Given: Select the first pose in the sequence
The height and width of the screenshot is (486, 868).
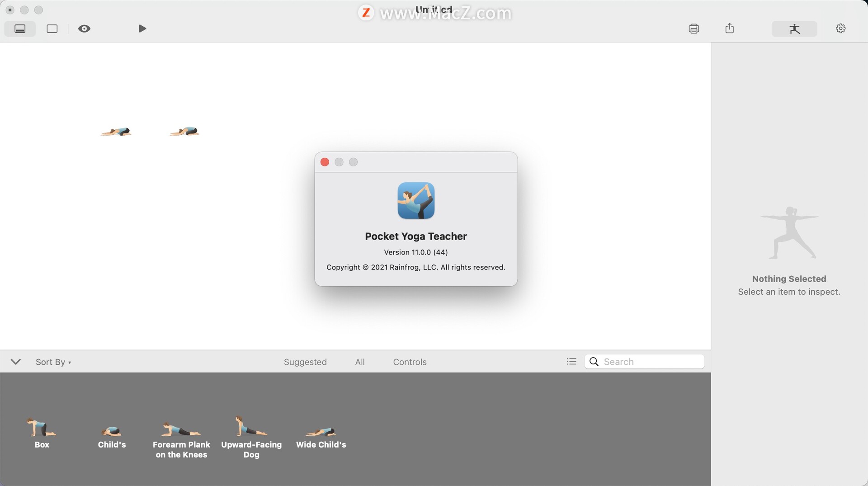Looking at the screenshot, I should (x=116, y=132).
